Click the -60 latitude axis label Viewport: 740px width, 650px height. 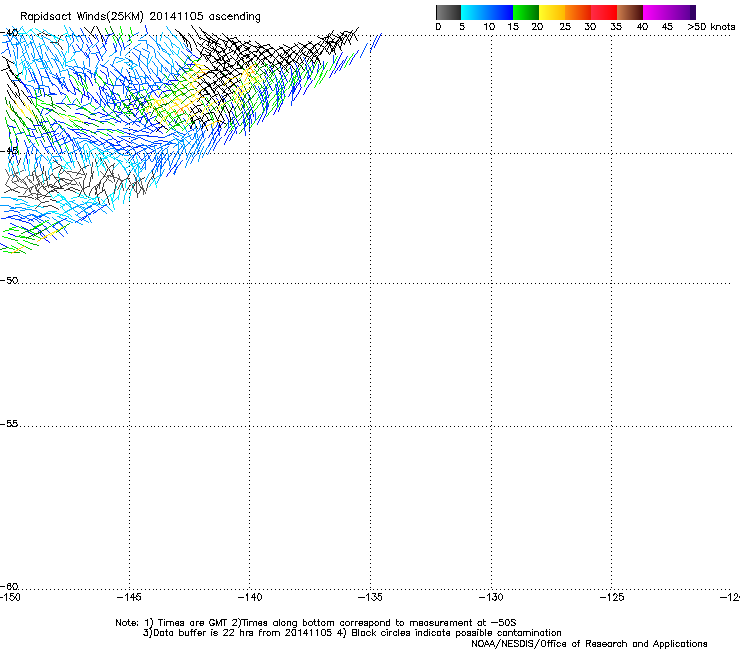[9, 586]
